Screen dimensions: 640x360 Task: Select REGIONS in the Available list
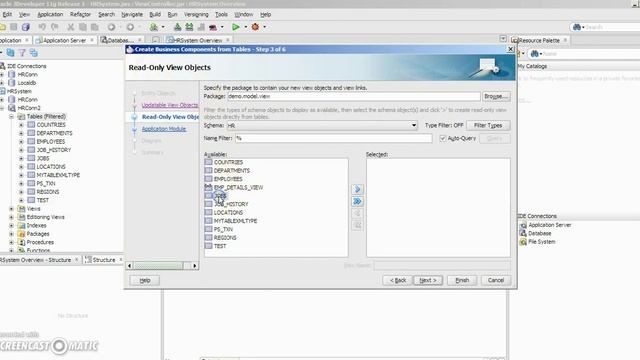click(225, 238)
